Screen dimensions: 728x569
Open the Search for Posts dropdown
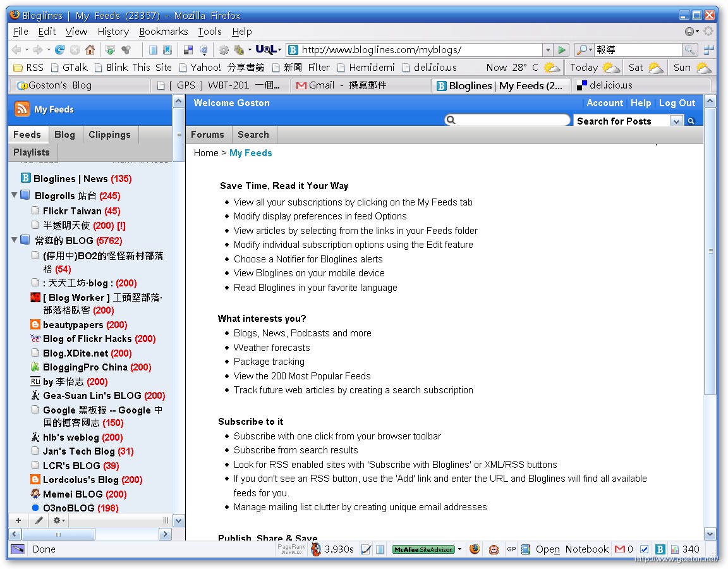click(x=676, y=121)
